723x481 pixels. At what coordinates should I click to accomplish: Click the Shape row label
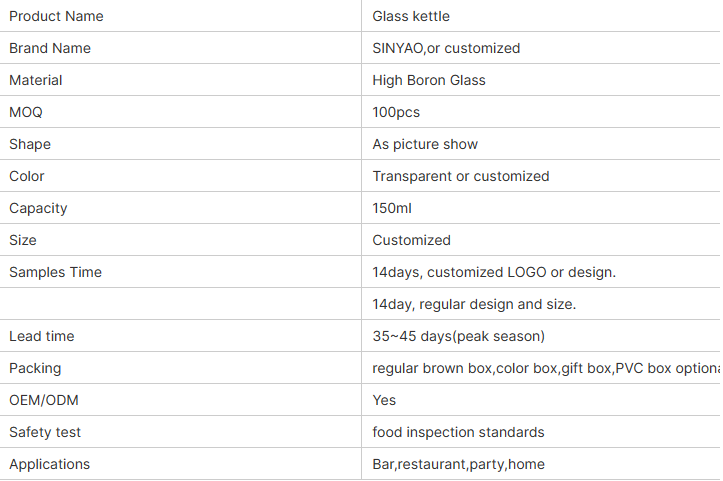pos(30,144)
